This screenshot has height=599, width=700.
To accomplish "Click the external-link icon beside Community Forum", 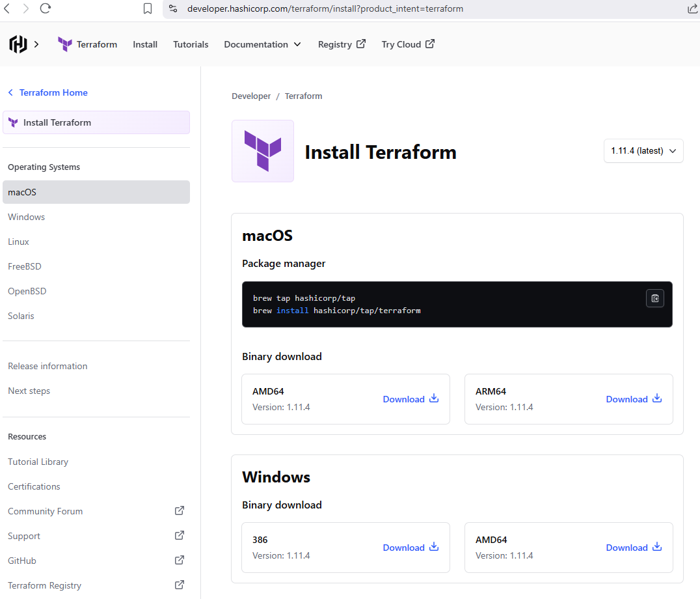I will (x=180, y=510).
